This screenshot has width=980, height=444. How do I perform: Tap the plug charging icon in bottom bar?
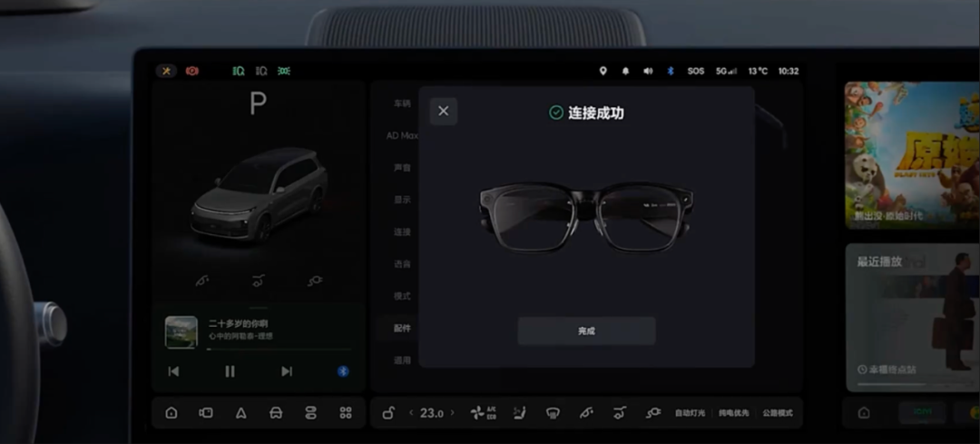pos(653,413)
